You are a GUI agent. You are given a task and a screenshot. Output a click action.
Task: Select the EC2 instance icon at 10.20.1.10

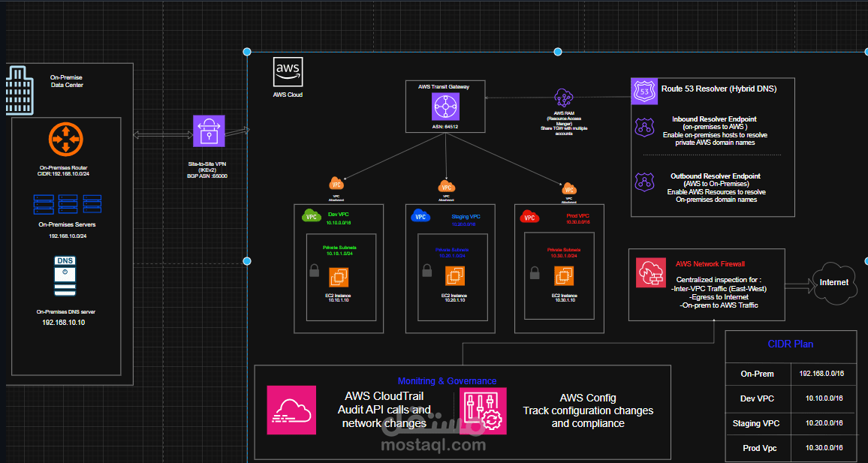(454, 277)
